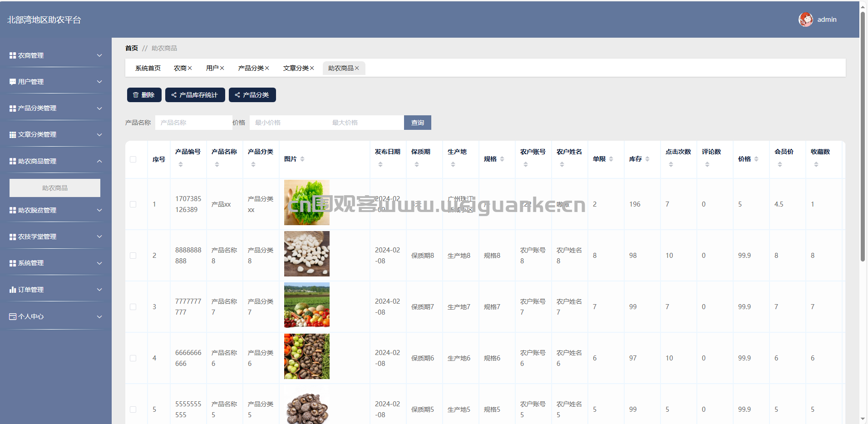Image resolution: width=868 pixels, height=424 pixels.
Task: Check the row 5 产品名称5 checkbox
Action: tap(133, 409)
